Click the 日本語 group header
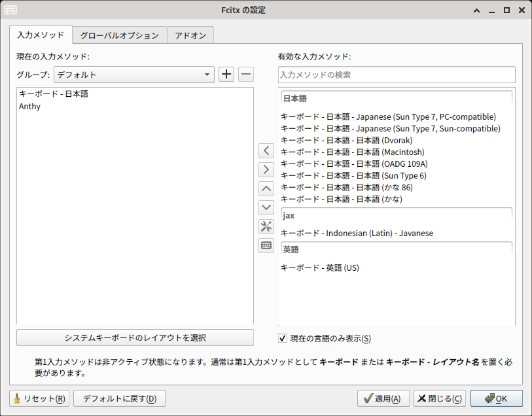The width and height of the screenshot is (532, 416). [397, 99]
